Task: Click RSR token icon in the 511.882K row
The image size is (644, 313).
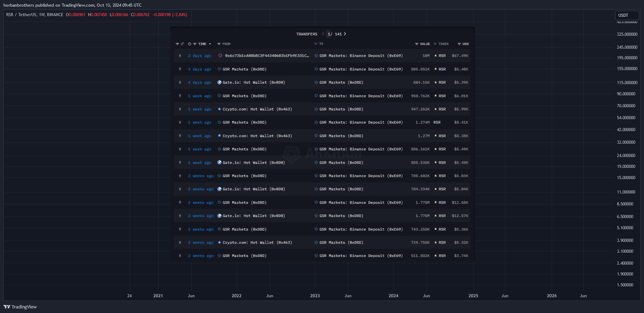Action: click(x=436, y=256)
